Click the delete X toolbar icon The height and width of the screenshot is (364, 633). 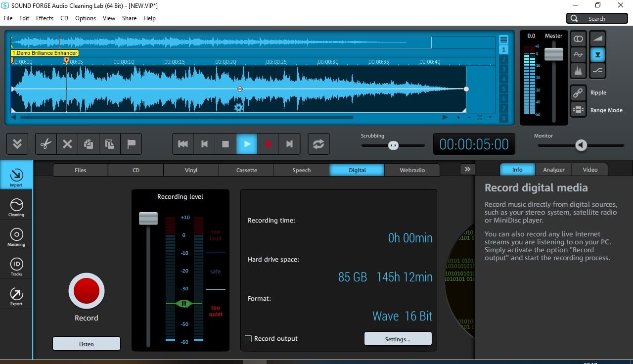67,144
